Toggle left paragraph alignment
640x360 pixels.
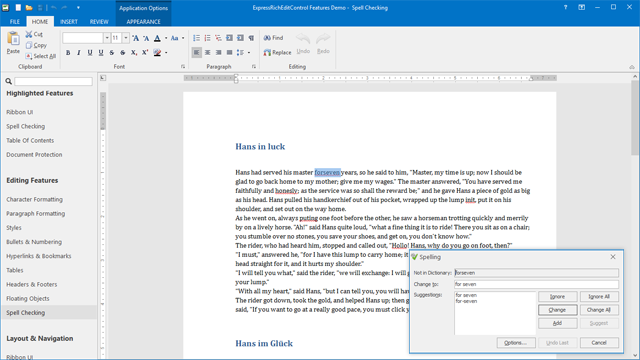coord(197,53)
